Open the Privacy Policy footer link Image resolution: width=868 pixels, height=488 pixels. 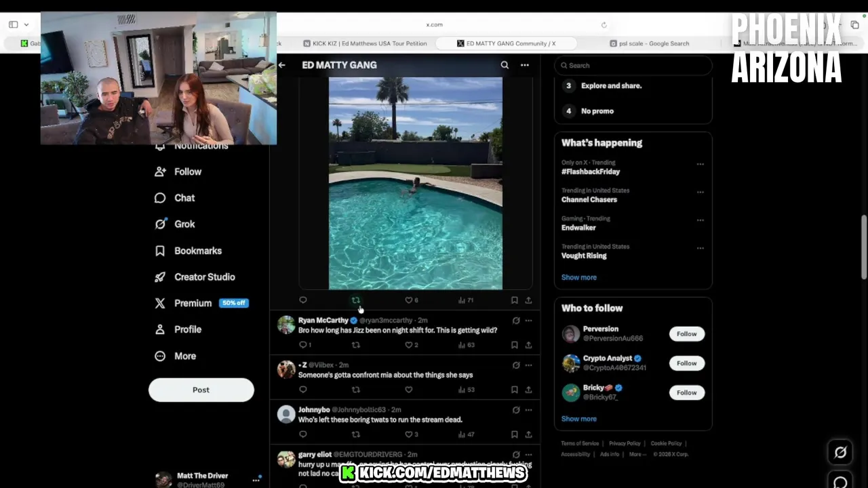[625, 443]
